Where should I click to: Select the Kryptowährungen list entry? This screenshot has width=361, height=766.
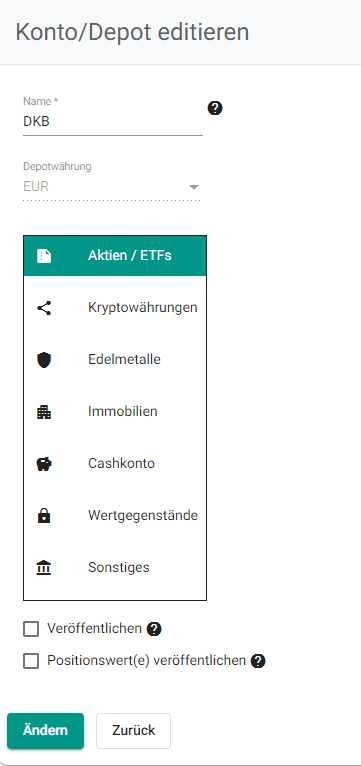pos(115,308)
